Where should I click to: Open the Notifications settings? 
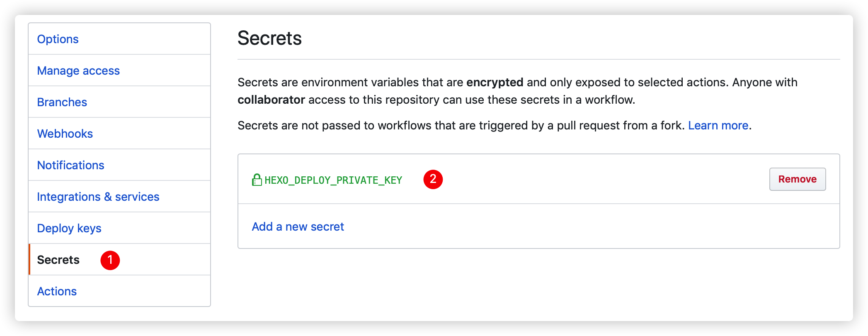click(70, 165)
